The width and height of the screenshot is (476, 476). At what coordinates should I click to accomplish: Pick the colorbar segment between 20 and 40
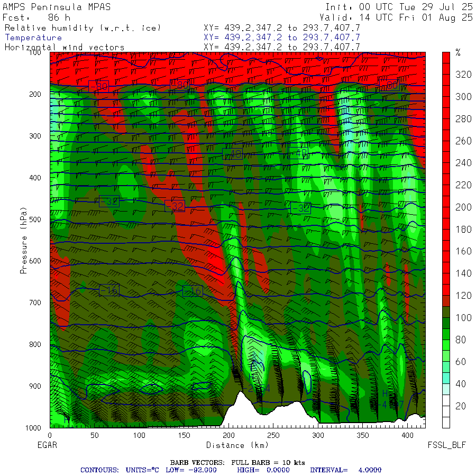(446, 395)
